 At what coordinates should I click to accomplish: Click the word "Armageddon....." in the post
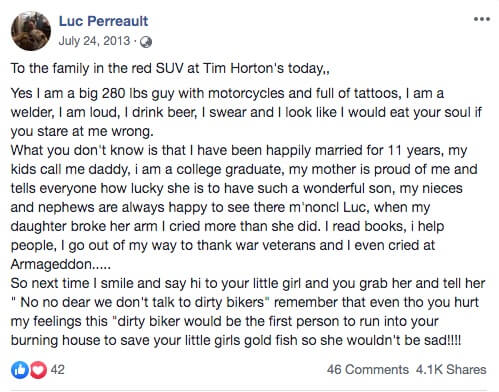[60, 264]
